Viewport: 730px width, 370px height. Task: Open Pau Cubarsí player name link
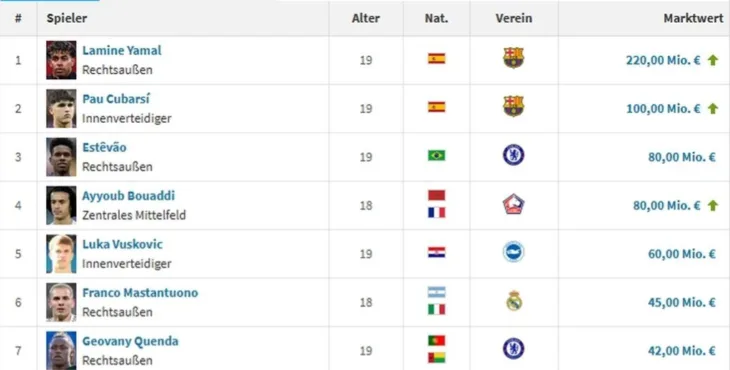(x=116, y=99)
